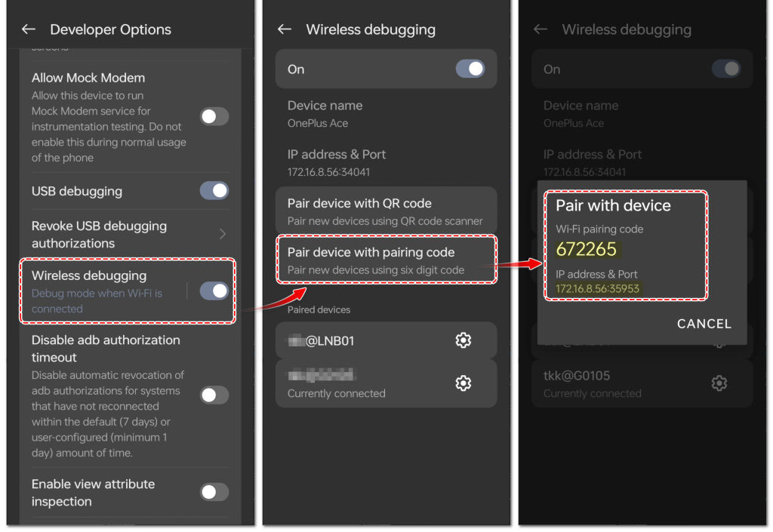Toggle Allow Mock Modem switch

(214, 116)
